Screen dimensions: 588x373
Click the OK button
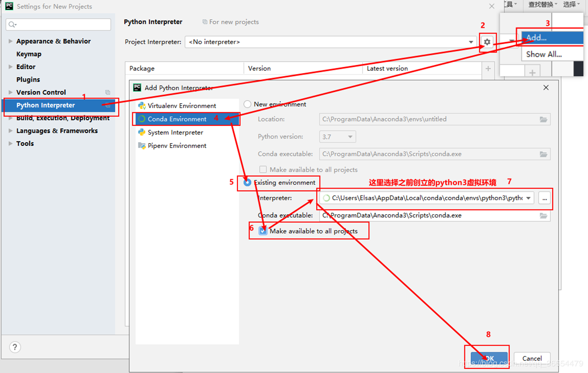(489, 359)
